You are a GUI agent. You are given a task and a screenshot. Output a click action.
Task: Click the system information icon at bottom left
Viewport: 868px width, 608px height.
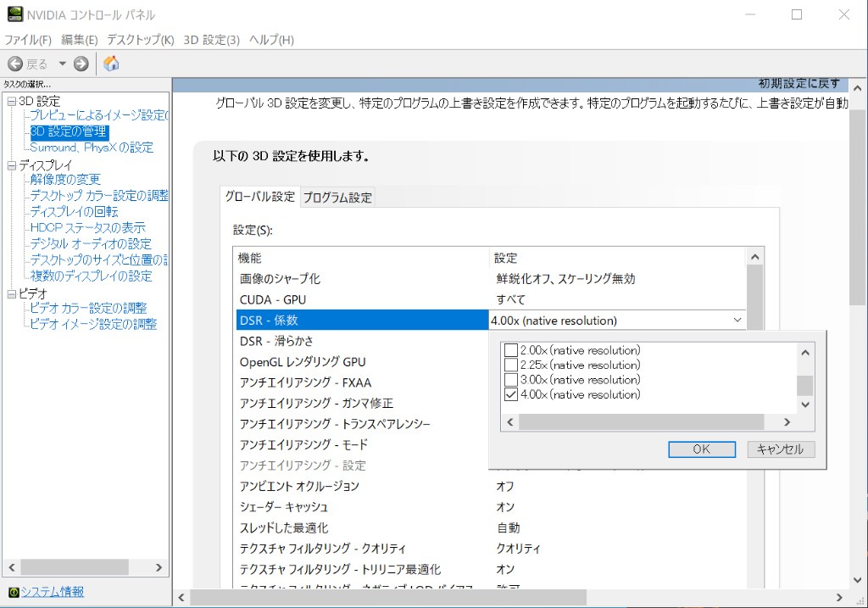13,592
